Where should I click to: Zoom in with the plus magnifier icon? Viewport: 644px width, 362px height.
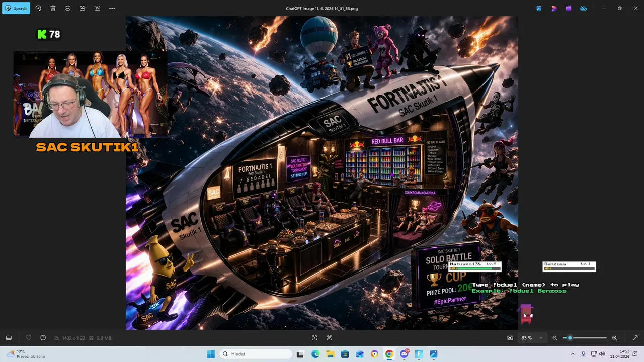[614, 338]
